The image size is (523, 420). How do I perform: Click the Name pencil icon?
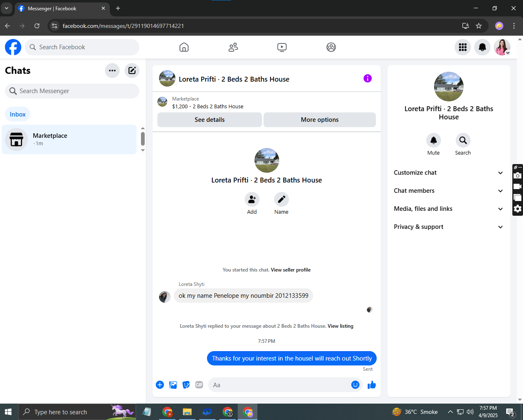[x=282, y=199]
